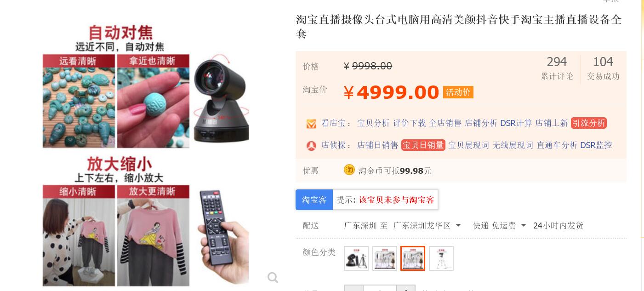Open the 宝贝日销量 highlighted link
644x291 pixels.
[423, 145]
